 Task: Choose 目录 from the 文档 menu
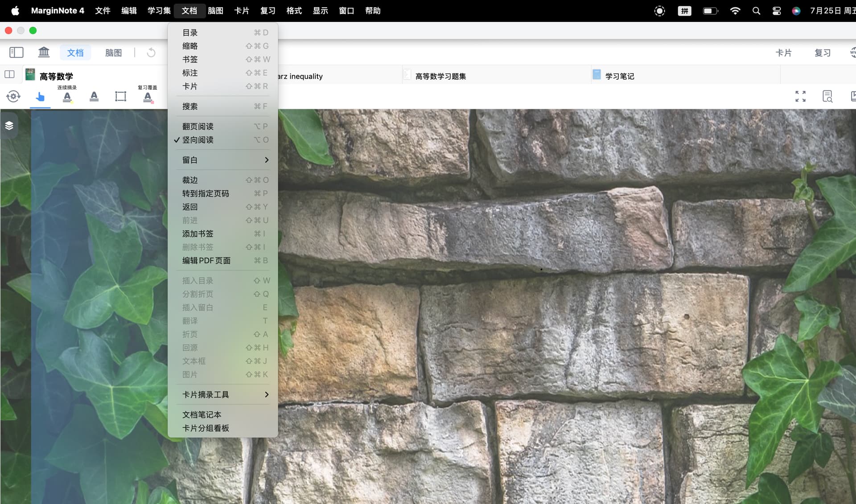tap(222, 33)
